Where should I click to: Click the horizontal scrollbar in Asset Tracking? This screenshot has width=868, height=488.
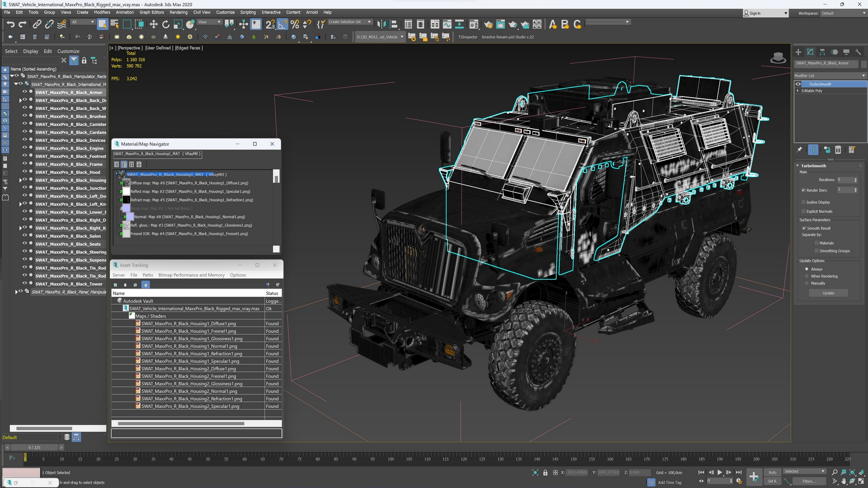pos(181,423)
